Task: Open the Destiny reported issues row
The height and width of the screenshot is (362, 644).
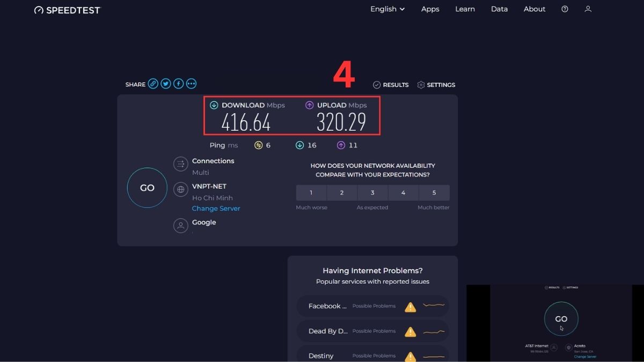Action: click(x=373, y=354)
